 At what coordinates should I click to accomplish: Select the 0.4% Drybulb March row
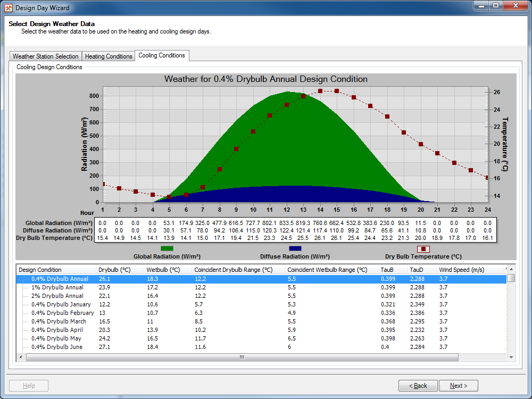[261, 321]
